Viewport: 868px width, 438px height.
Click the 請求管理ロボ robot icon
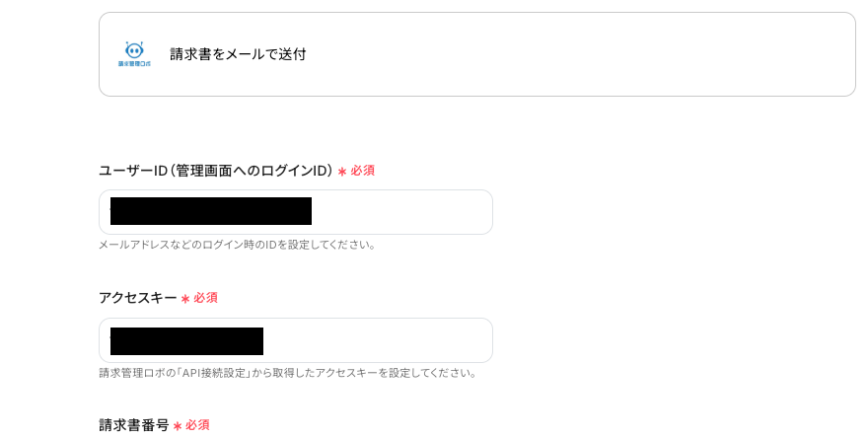(134, 49)
